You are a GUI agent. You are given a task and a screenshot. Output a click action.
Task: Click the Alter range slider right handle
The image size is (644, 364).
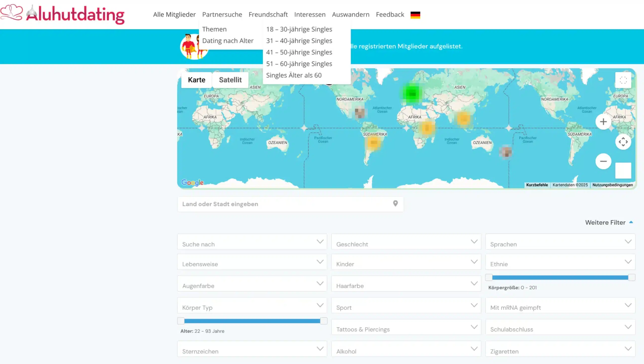tap(324, 321)
